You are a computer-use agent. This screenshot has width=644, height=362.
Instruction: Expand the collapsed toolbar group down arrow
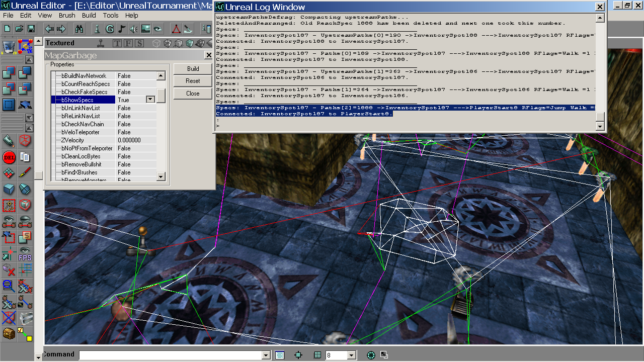pos(29,118)
